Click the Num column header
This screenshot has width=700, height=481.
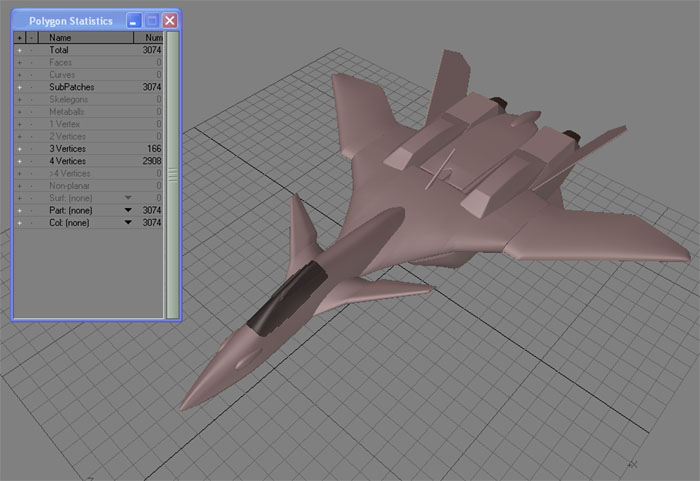pyautogui.click(x=148, y=38)
